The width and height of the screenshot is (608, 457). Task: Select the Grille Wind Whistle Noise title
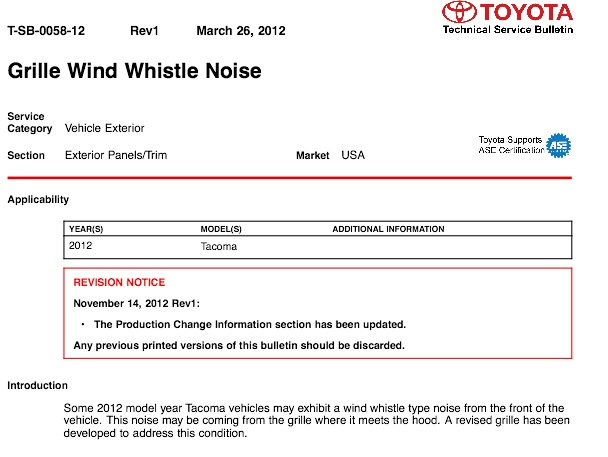[x=135, y=71]
